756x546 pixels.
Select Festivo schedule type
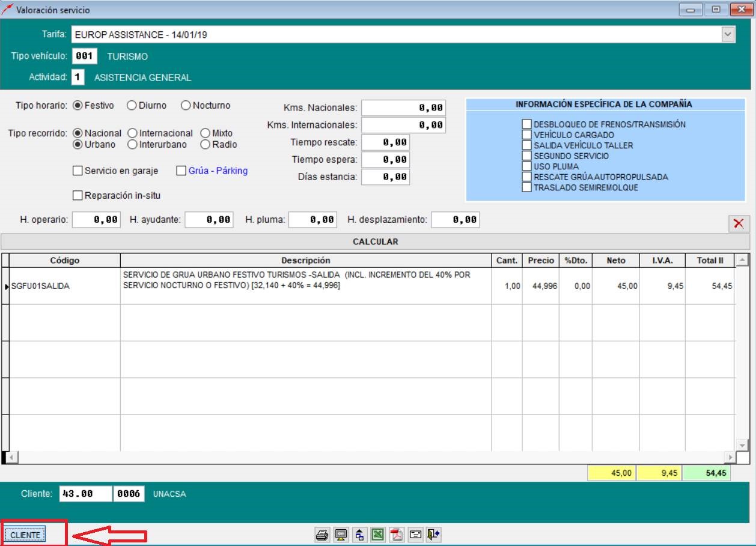pos(77,105)
